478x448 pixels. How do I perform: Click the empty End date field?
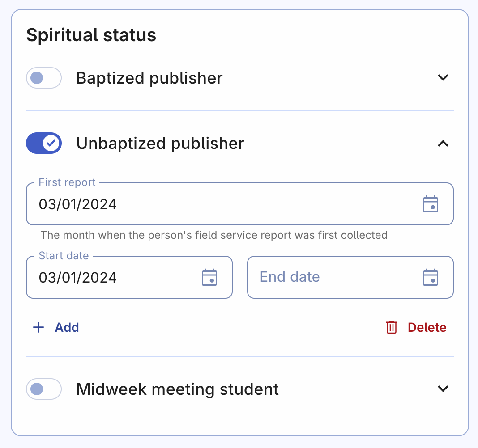tap(331, 277)
